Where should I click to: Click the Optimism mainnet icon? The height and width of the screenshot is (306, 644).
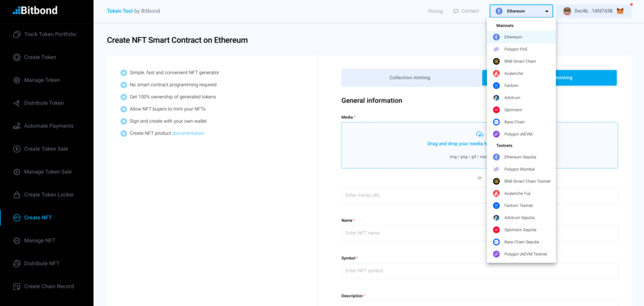point(496,110)
